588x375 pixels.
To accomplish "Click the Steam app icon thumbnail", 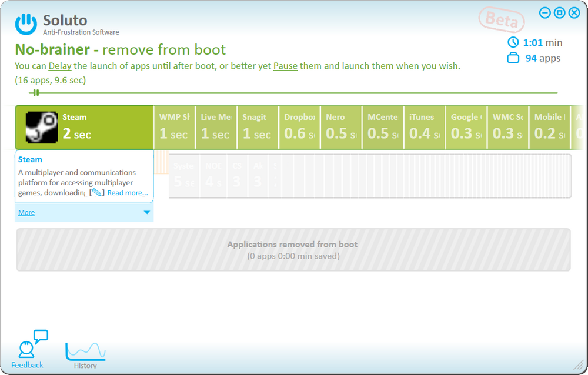I will pyautogui.click(x=41, y=127).
